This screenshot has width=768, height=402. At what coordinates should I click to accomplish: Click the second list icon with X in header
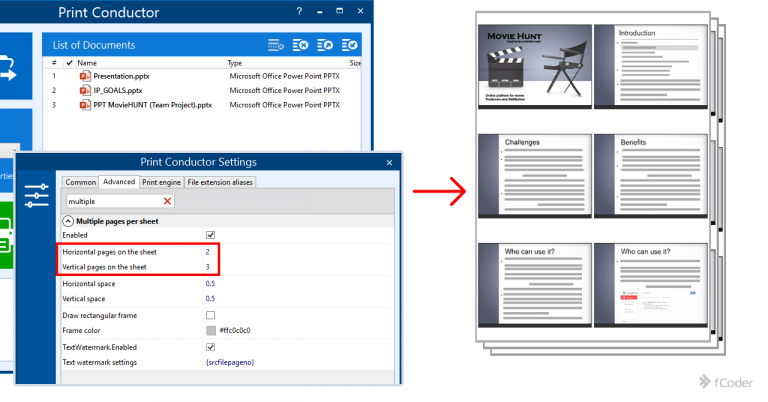(300, 45)
